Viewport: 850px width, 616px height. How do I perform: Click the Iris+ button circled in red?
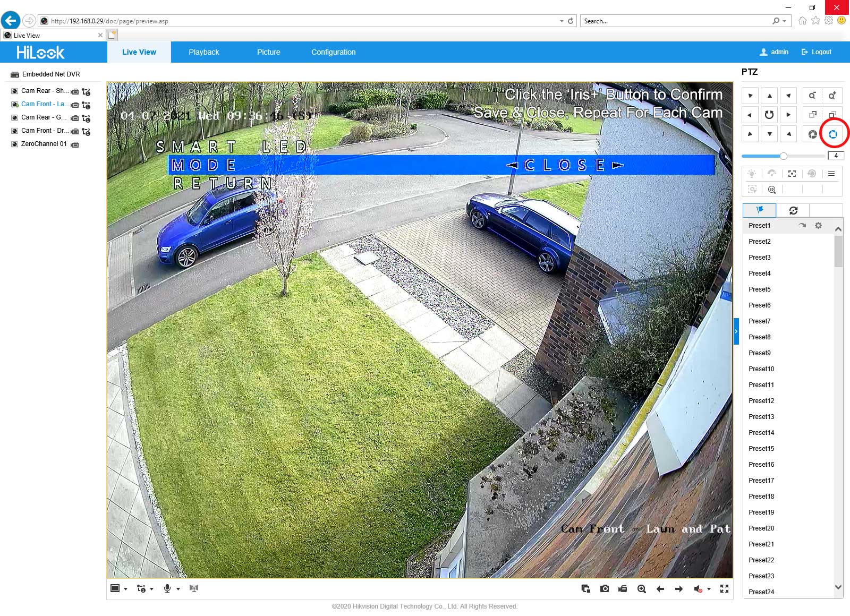[832, 134]
